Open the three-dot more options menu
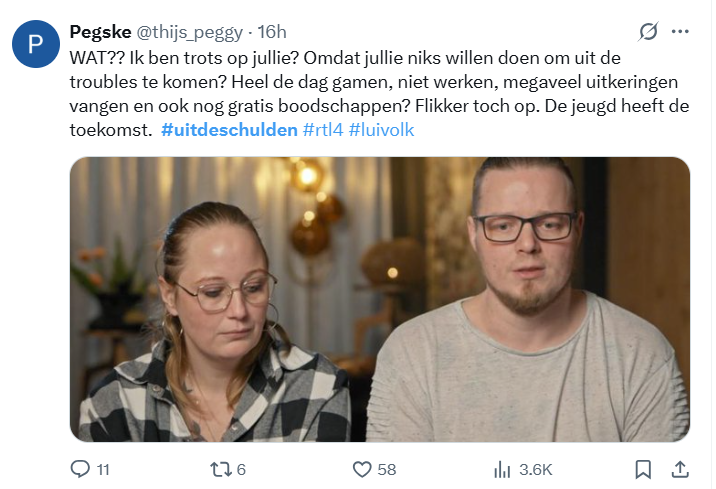Viewport: 716px width, 489px height. (680, 32)
